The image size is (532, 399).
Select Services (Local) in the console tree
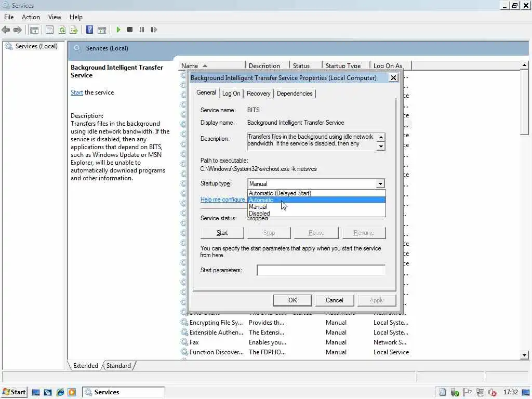36,46
